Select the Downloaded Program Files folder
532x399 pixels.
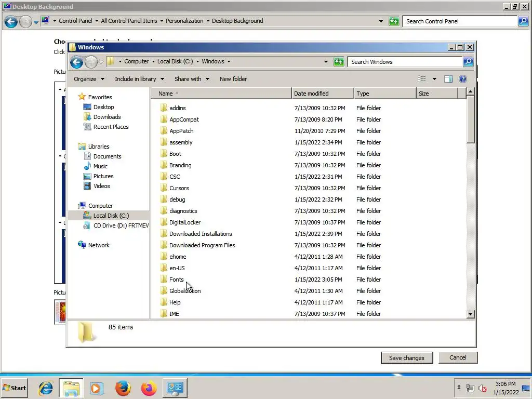tap(202, 245)
